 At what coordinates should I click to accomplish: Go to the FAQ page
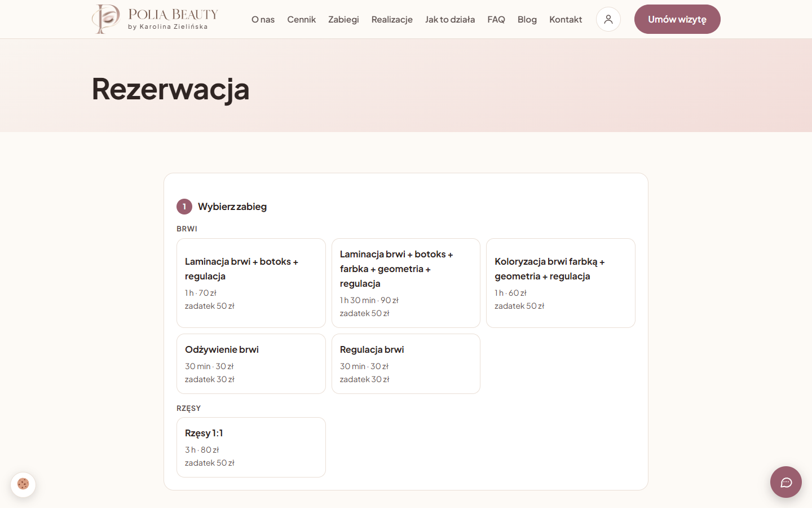pyautogui.click(x=496, y=19)
